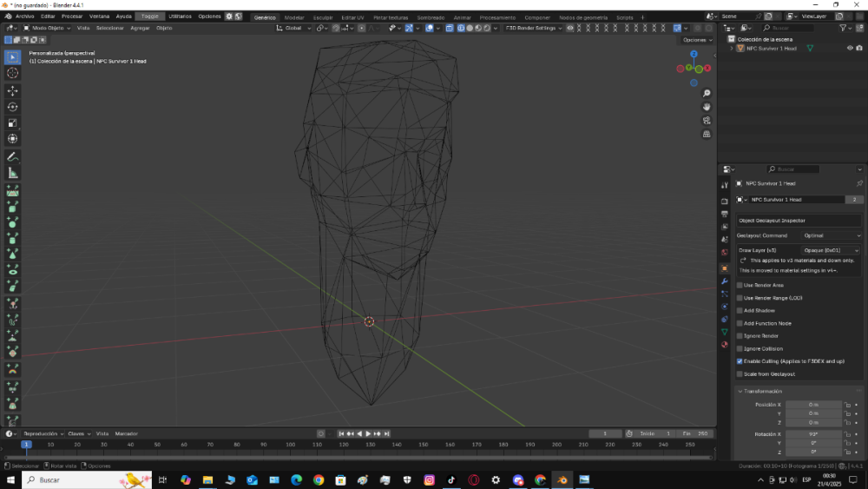Click the Posición X value field
Viewport: 868px width, 489px height.
point(813,405)
